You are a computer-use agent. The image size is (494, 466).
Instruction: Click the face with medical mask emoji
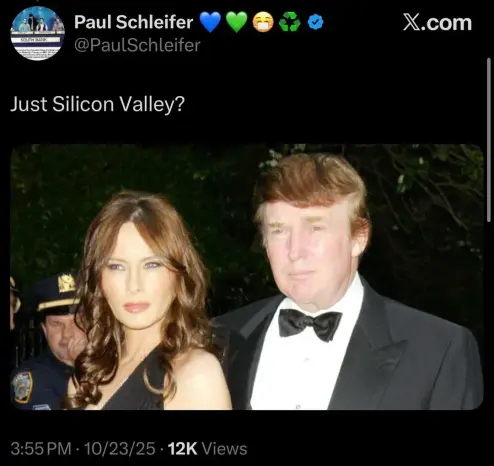click(263, 22)
